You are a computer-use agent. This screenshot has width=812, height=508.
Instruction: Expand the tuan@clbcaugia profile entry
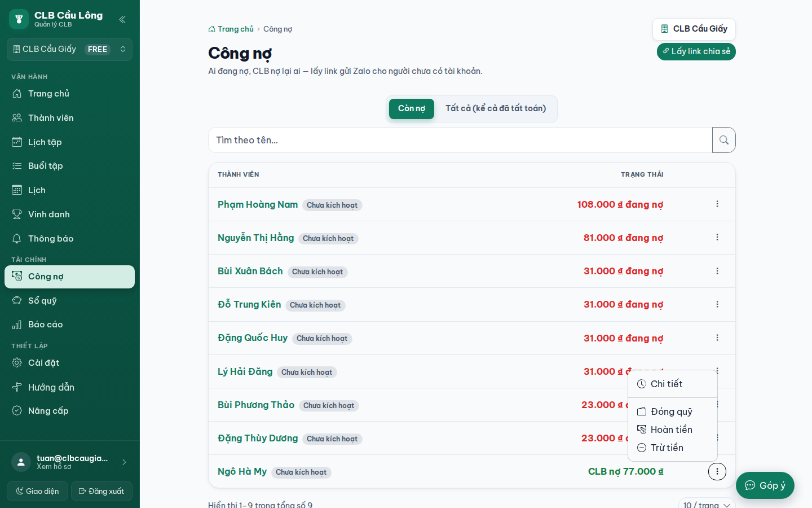pos(69,462)
